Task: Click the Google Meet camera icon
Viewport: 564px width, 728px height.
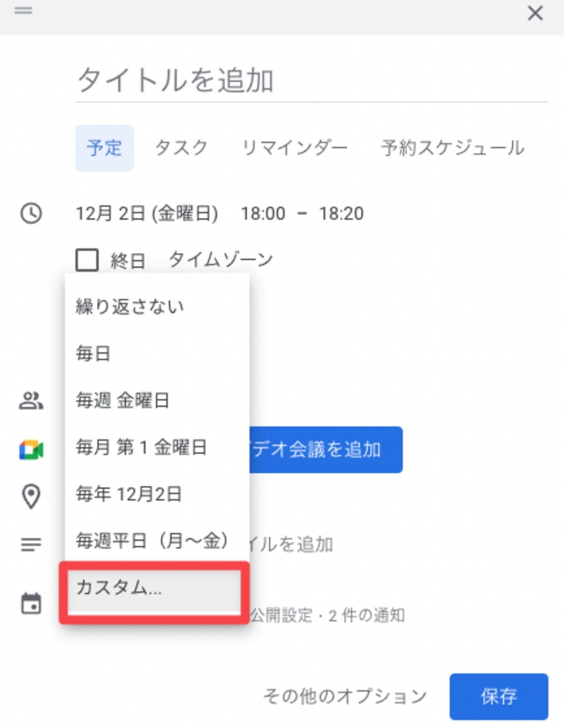Action: pyautogui.click(x=31, y=450)
